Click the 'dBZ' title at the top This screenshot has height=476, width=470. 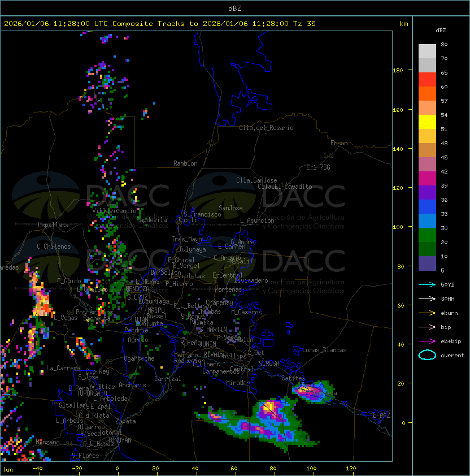235,8
